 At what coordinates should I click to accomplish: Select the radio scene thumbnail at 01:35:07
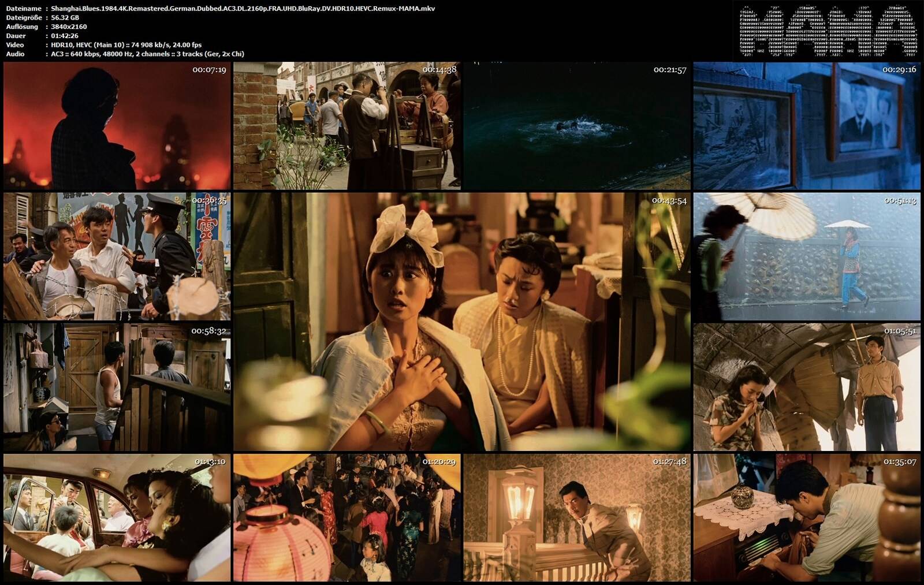(807, 517)
